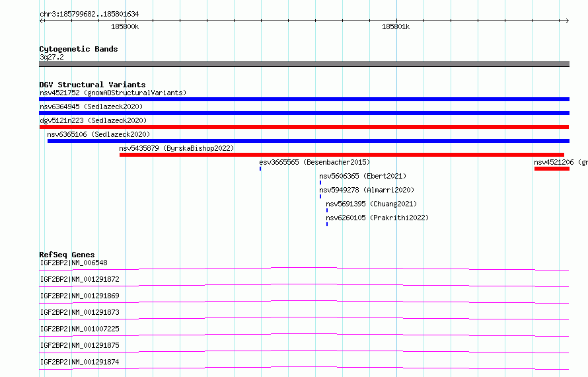Click the magenta intron line of IGF2BP2|NM_001291874
Viewport: 588px width, 377px height.
[304, 368]
